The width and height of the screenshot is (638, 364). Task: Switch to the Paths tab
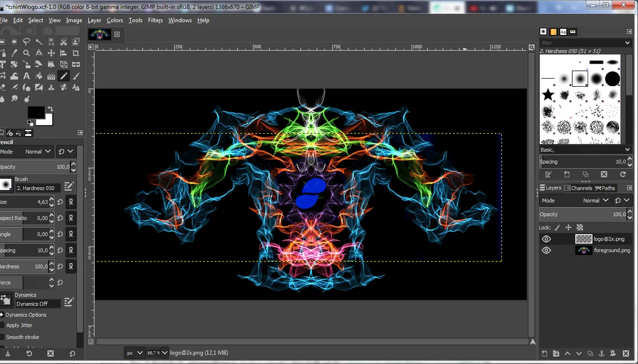click(x=605, y=188)
